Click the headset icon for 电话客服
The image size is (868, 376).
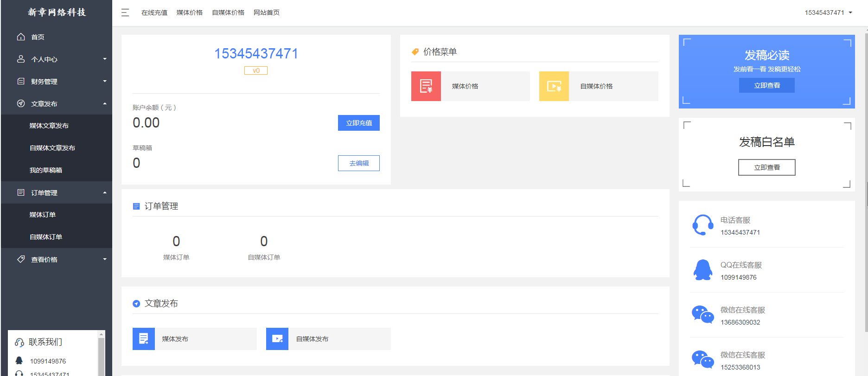[703, 225]
